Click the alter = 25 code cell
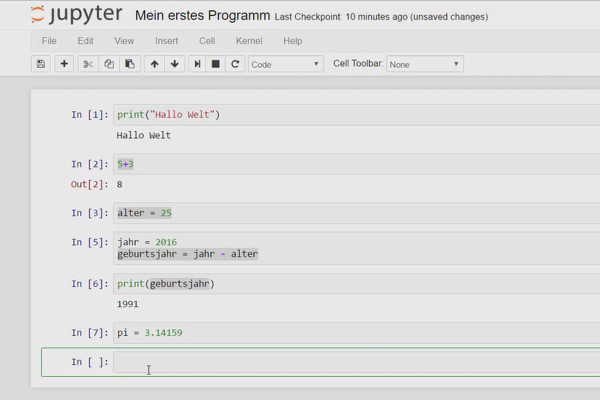The image size is (600, 400). (x=357, y=213)
